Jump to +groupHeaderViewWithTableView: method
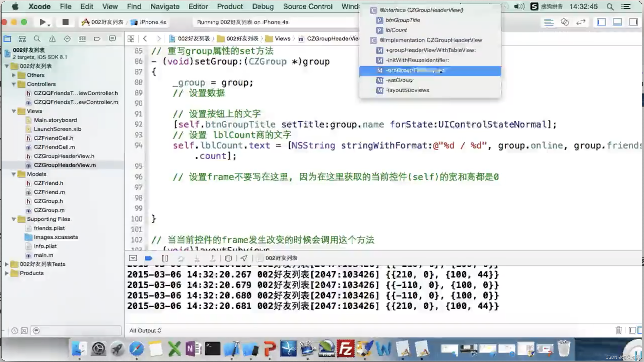This screenshot has width=644, height=362. coord(430,50)
